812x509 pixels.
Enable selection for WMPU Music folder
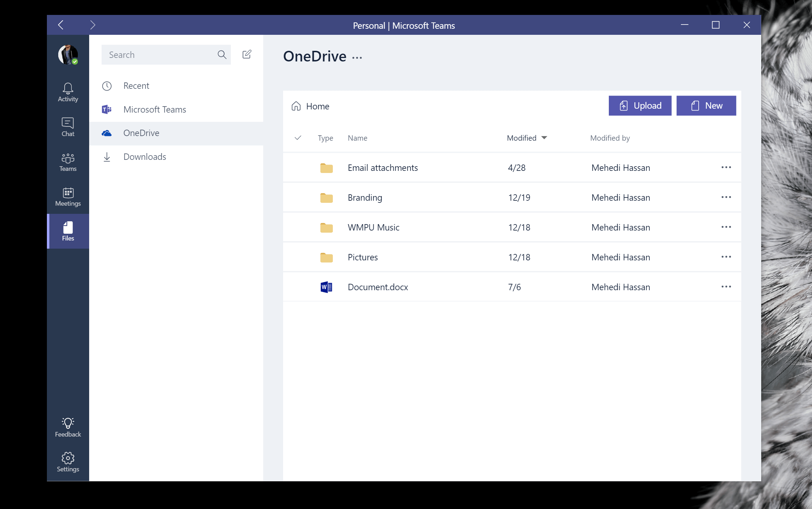click(298, 227)
